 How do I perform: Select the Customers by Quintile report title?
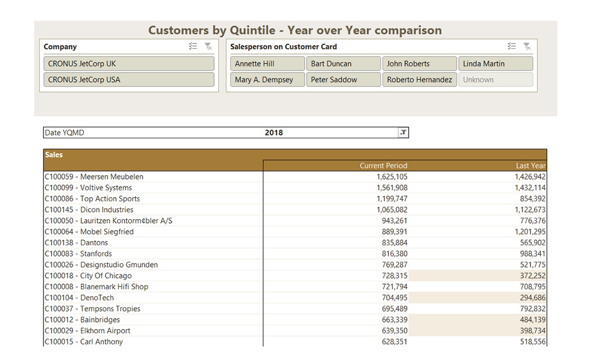295,30
